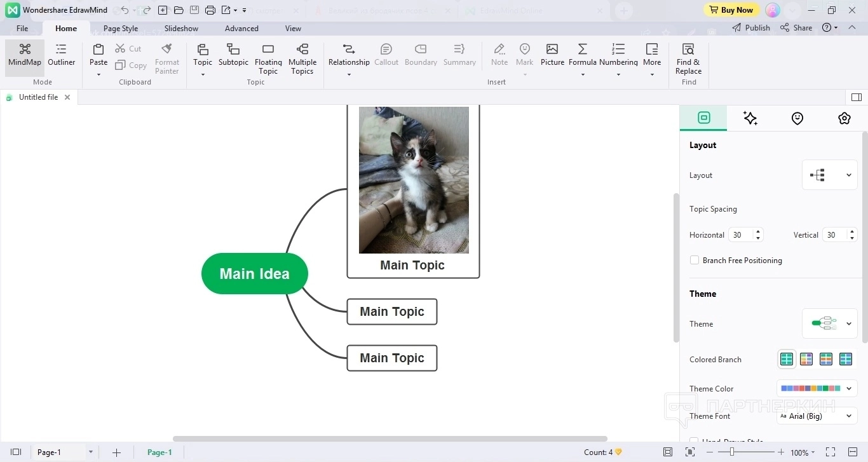The height and width of the screenshot is (462, 868).
Task: Click the Subtopic icon
Action: [x=233, y=50]
